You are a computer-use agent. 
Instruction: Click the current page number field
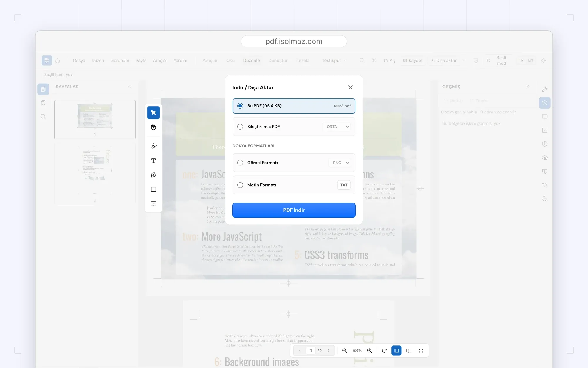point(311,351)
